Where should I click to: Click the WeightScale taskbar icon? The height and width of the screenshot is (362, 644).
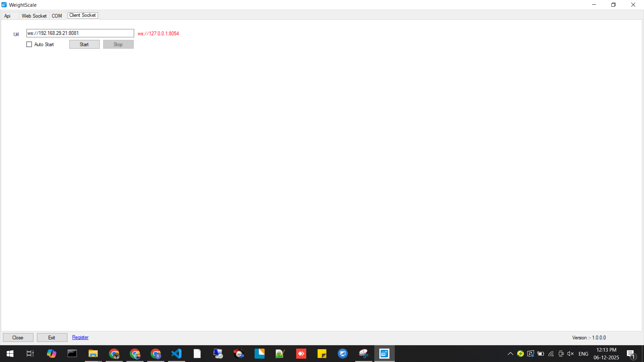point(384,354)
